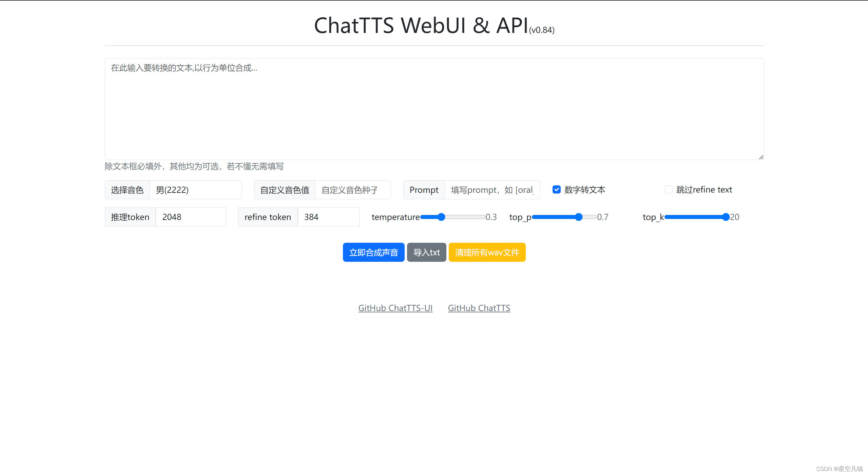Screen dimensions: 868x475
Task: Click the top_k slider handle
Action: tap(726, 217)
